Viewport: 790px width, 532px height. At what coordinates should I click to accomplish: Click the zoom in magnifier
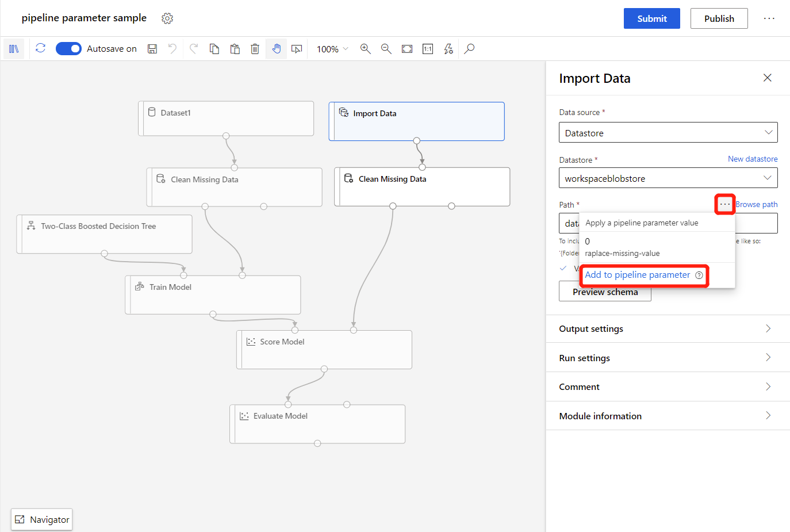coord(365,49)
